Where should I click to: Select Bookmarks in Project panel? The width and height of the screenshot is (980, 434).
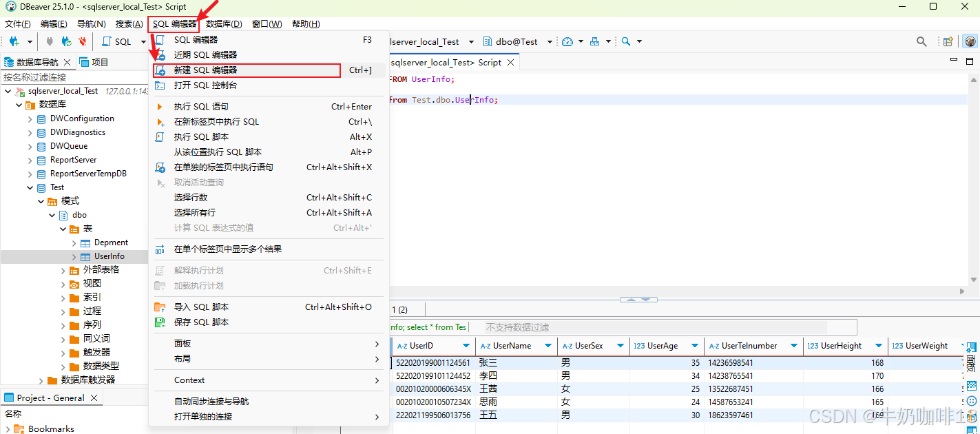click(51, 428)
